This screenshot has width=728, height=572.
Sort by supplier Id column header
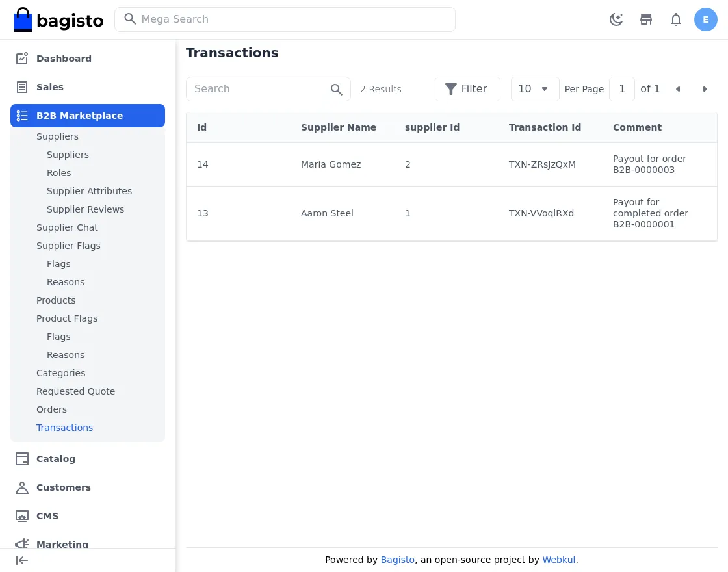click(x=432, y=127)
